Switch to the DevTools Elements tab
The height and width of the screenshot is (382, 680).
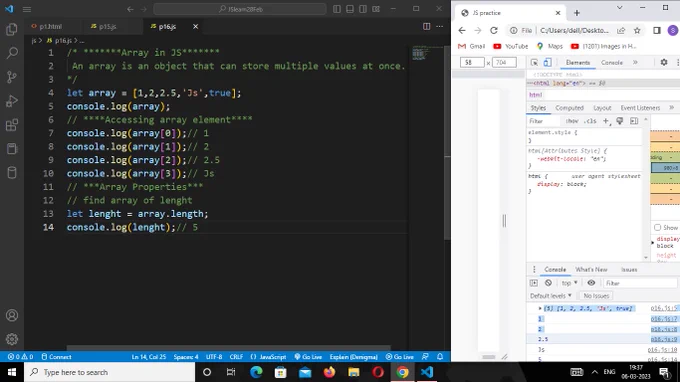click(578, 62)
